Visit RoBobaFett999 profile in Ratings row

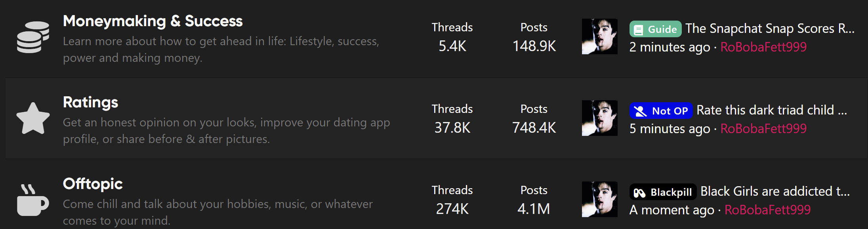763,128
